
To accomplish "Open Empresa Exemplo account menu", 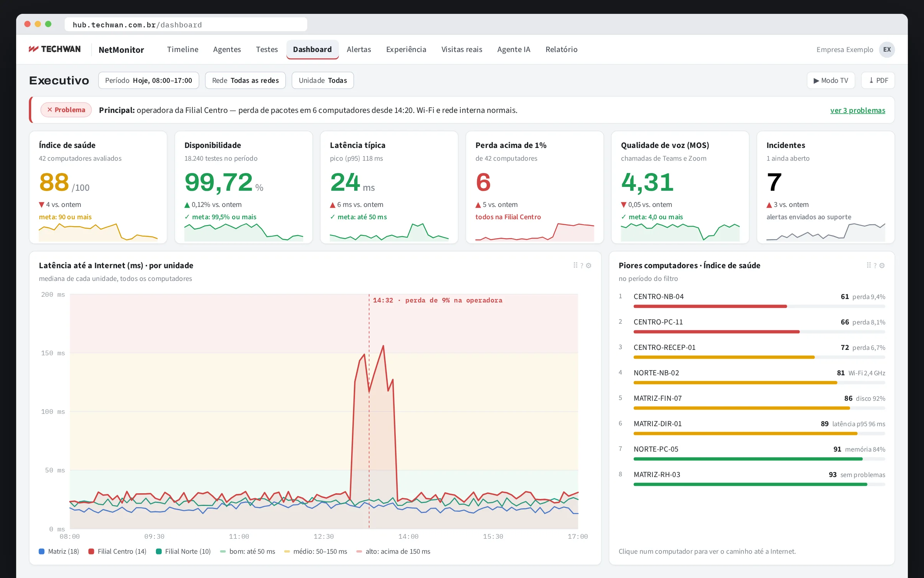I will (x=845, y=50).
